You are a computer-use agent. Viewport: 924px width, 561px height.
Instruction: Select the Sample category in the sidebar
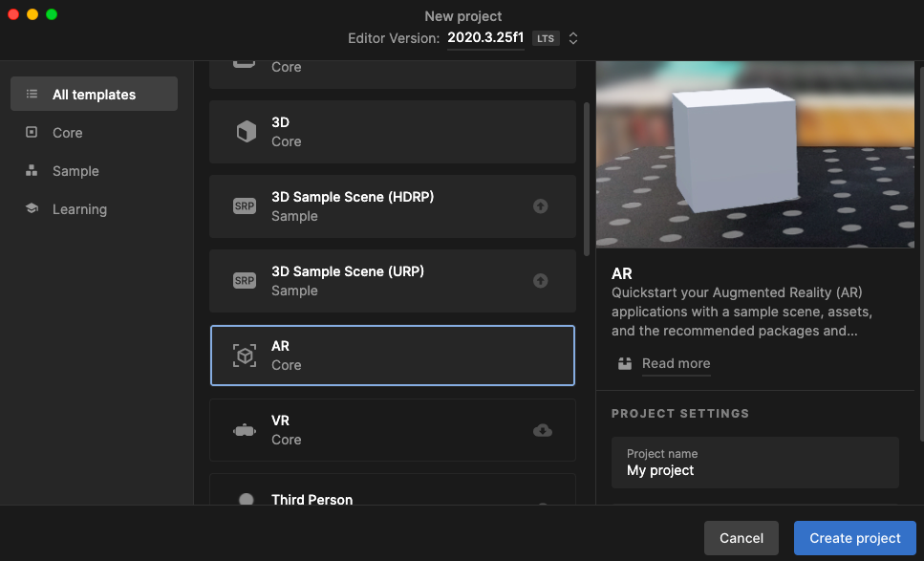tap(75, 170)
